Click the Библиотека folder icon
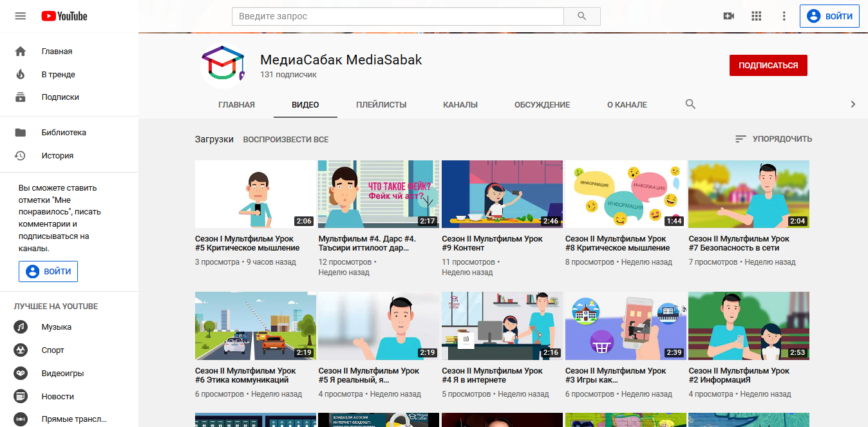 tap(21, 133)
